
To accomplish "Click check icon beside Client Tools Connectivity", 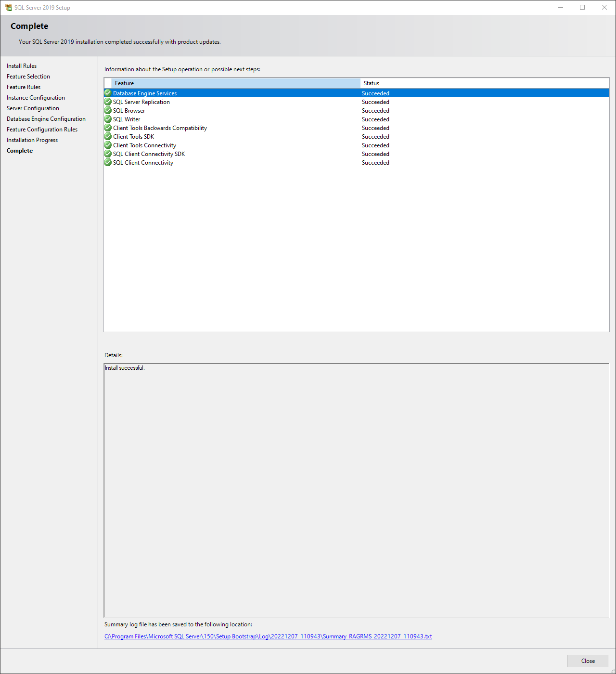I will (x=108, y=145).
